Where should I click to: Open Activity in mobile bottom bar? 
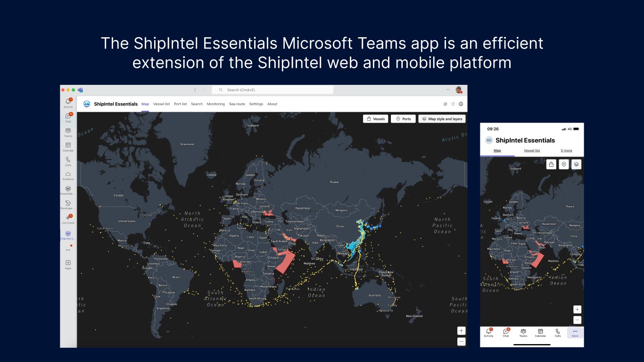[488, 333]
